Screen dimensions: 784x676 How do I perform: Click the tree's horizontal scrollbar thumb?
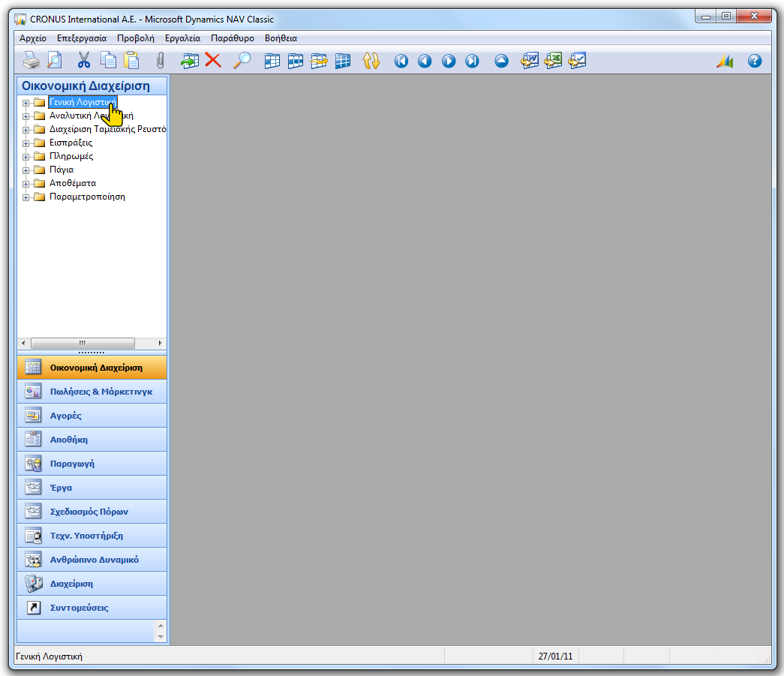coord(83,343)
